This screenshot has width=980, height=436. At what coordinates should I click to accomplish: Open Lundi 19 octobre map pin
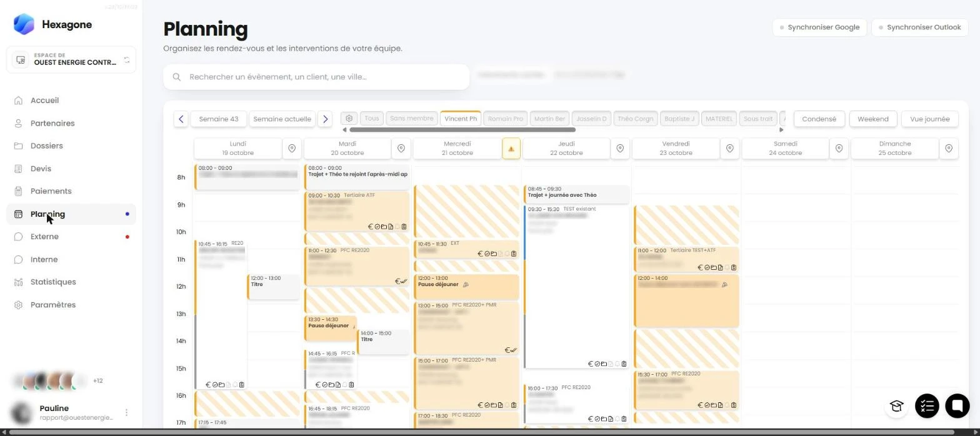pos(292,149)
